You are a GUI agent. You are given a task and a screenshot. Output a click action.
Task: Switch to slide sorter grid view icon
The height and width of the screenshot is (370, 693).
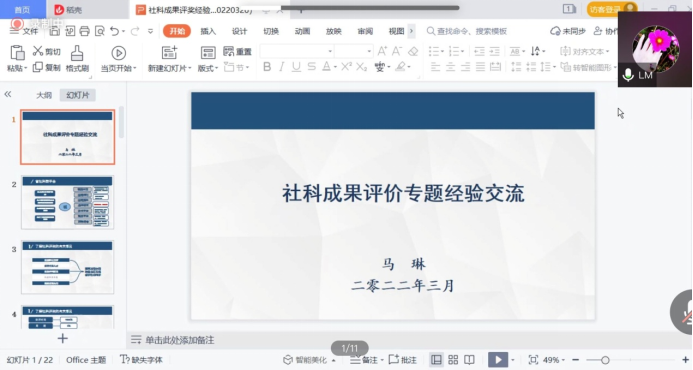453,360
